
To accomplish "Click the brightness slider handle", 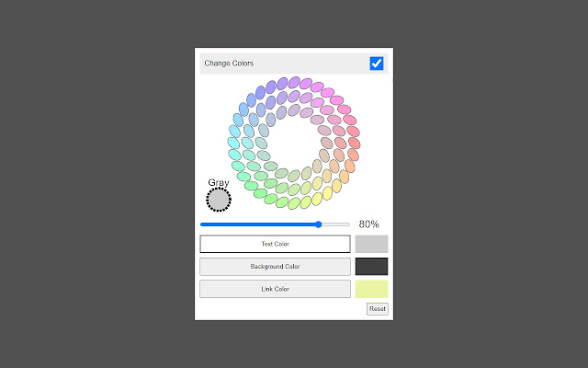I will [x=319, y=224].
